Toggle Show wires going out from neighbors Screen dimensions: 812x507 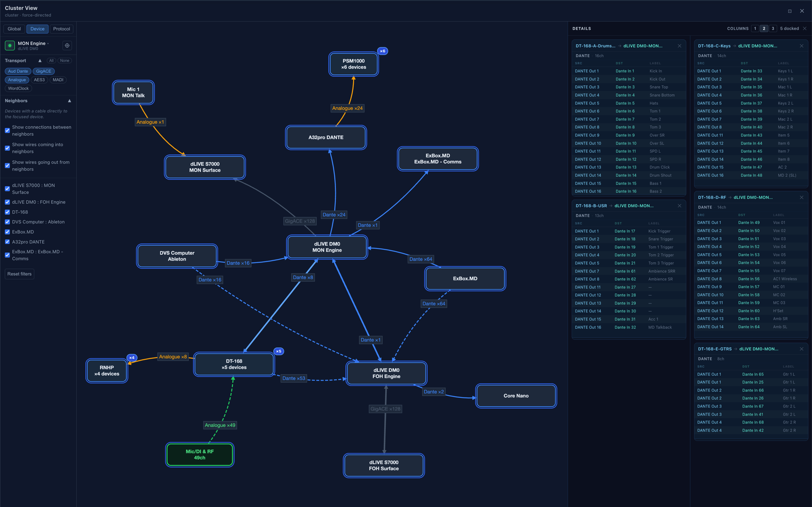tap(7, 166)
